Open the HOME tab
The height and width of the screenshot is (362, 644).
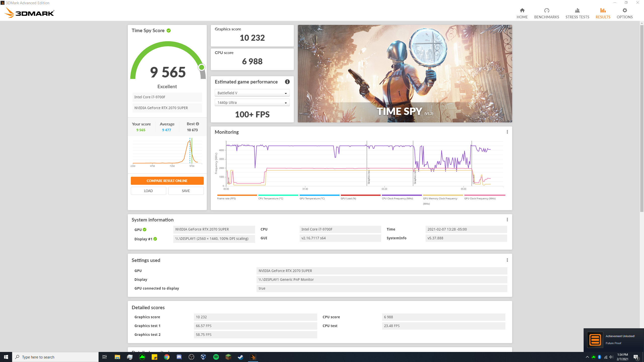(x=522, y=13)
